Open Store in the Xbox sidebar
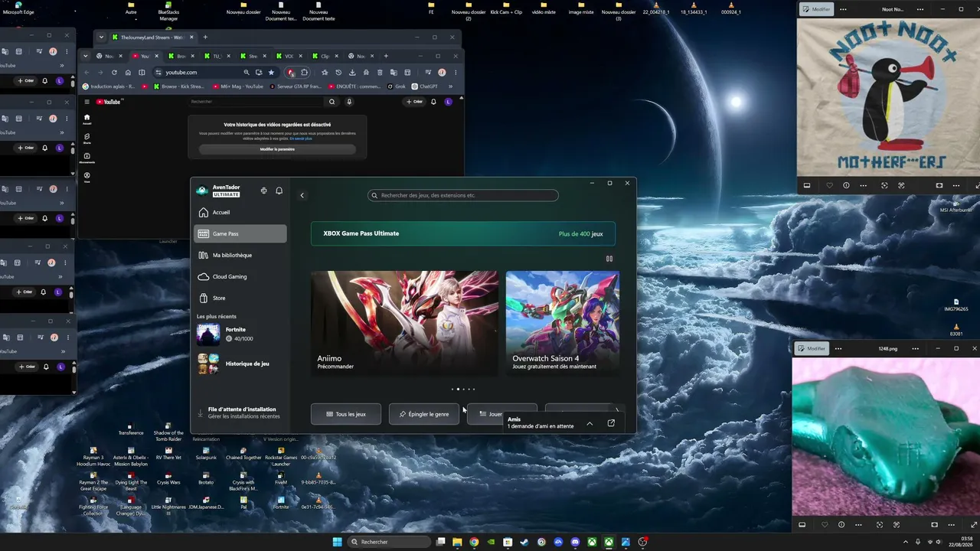The image size is (980, 551). pos(241,298)
